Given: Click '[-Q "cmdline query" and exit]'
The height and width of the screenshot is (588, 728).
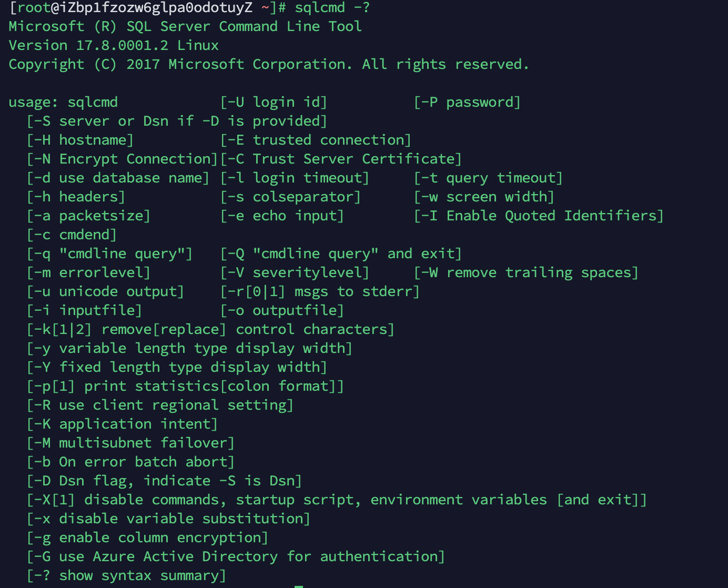Looking at the screenshot, I should point(341,254).
